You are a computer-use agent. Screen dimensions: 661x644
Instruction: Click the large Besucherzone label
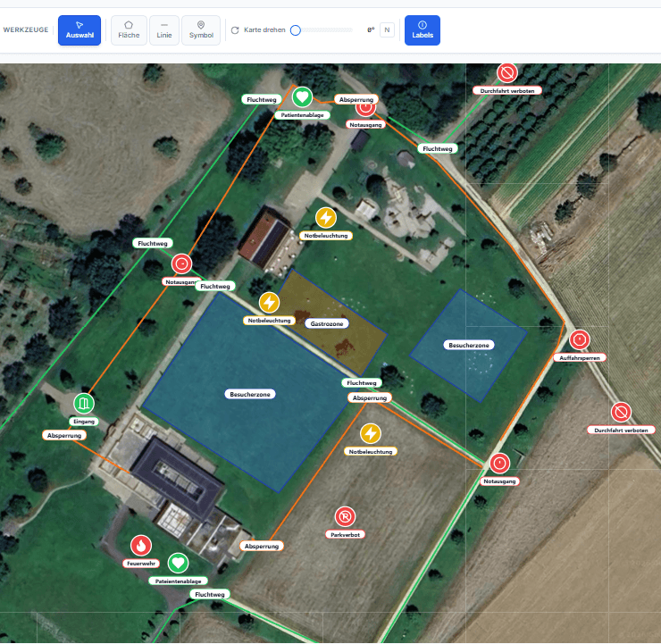250,394
